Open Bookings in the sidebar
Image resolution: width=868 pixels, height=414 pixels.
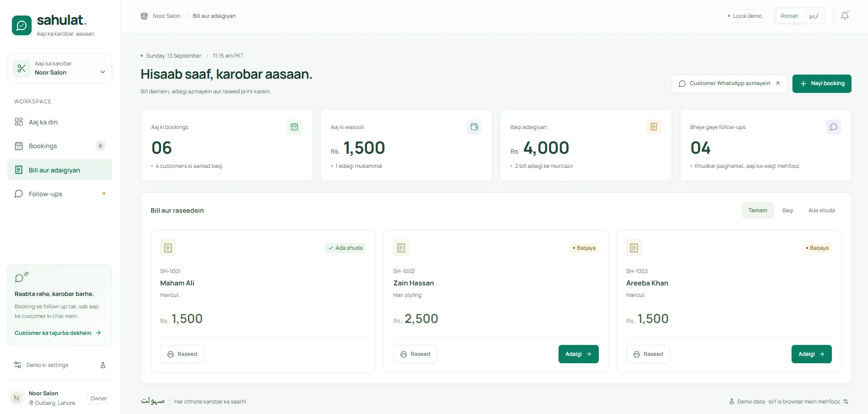click(60, 146)
